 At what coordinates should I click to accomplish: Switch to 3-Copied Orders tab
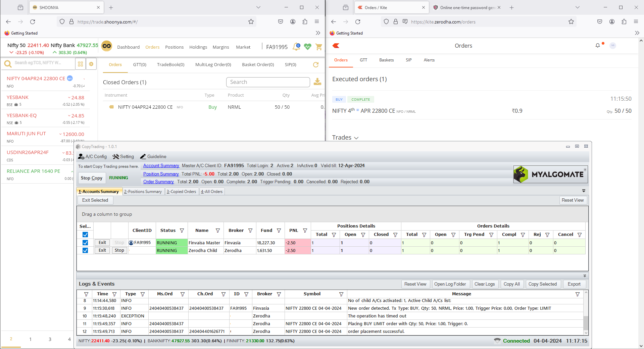coord(182,192)
